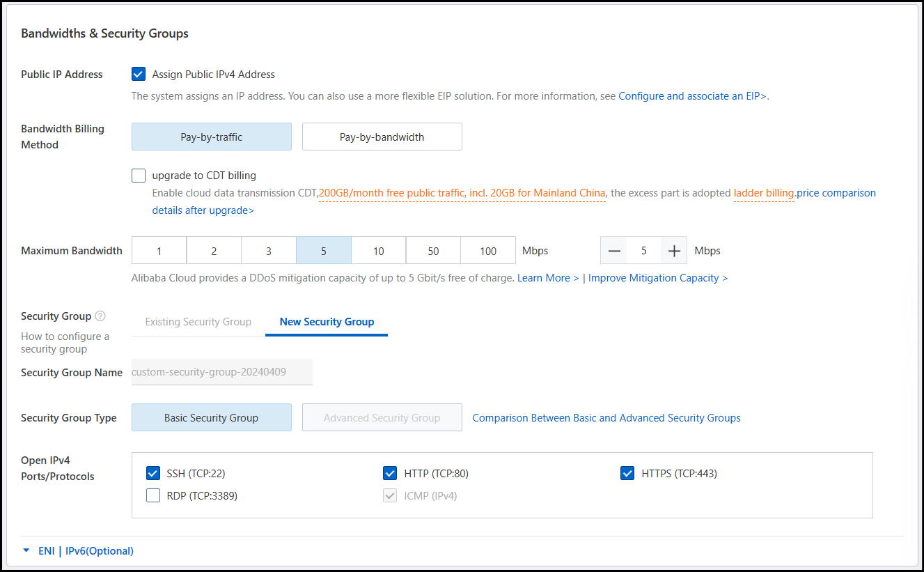Screen dimensions: 924x572
Task: Uncheck Assign Public IPv4 Address checkbox
Action: coord(139,75)
